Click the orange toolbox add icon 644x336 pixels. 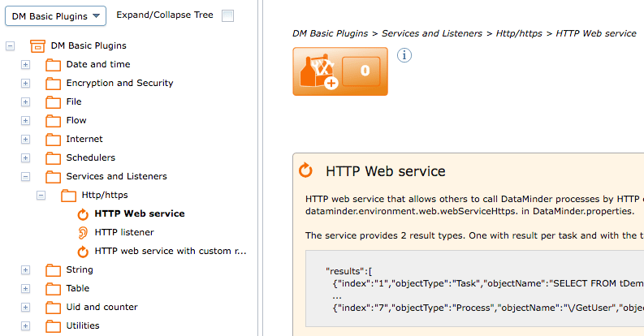coord(319,71)
